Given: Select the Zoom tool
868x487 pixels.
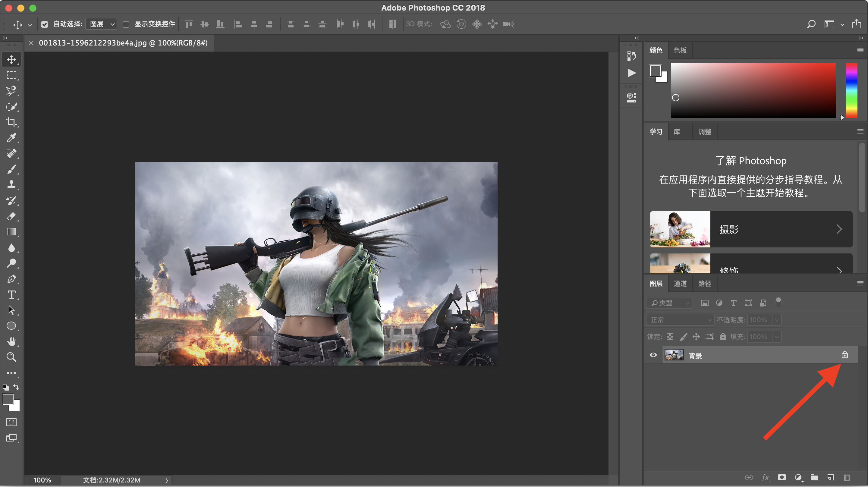Looking at the screenshot, I should [x=11, y=357].
